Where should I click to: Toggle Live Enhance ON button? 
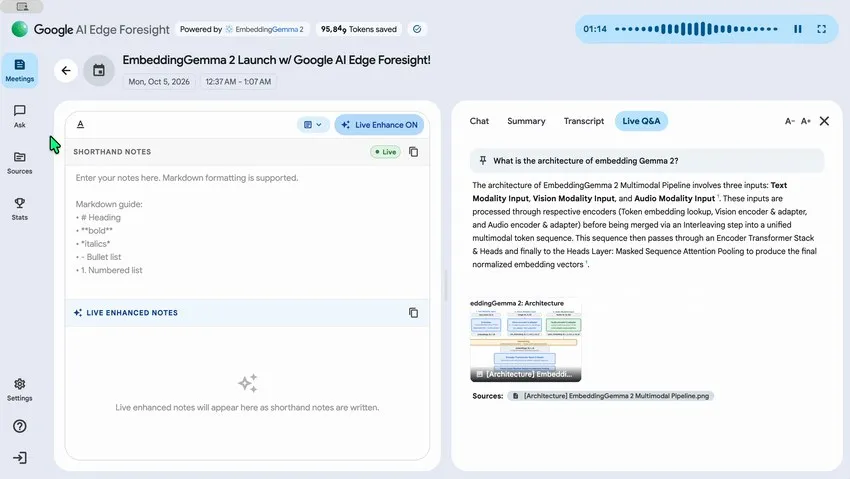tap(379, 125)
